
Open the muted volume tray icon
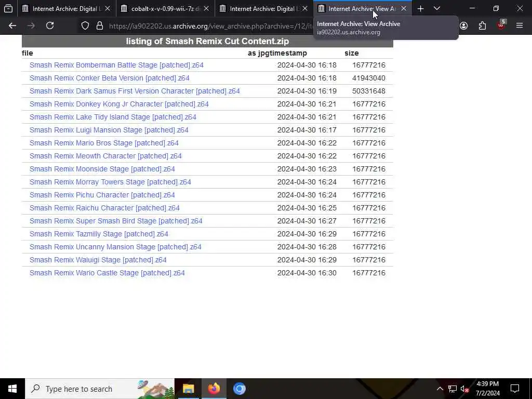(464, 389)
